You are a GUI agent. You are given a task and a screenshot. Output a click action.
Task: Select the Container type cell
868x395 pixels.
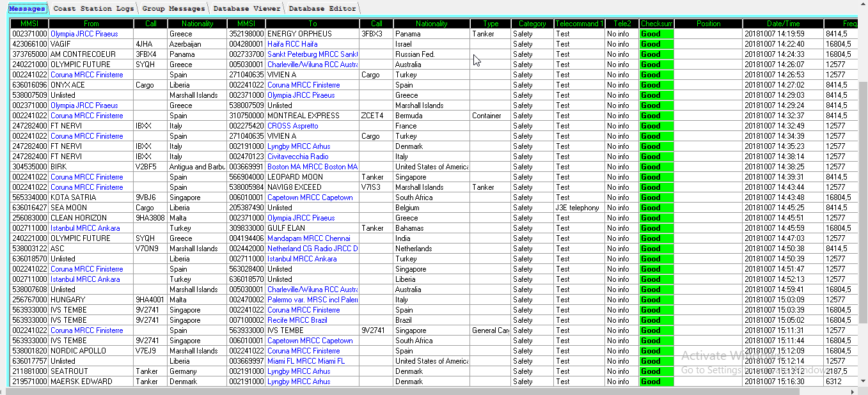pos(491,116)
